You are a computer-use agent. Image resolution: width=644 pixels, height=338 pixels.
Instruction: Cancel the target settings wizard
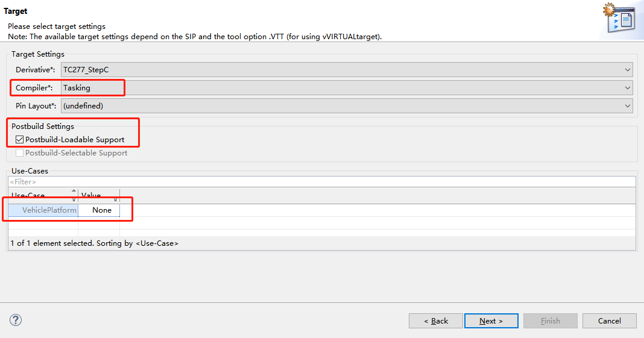[x=610, y=321]
